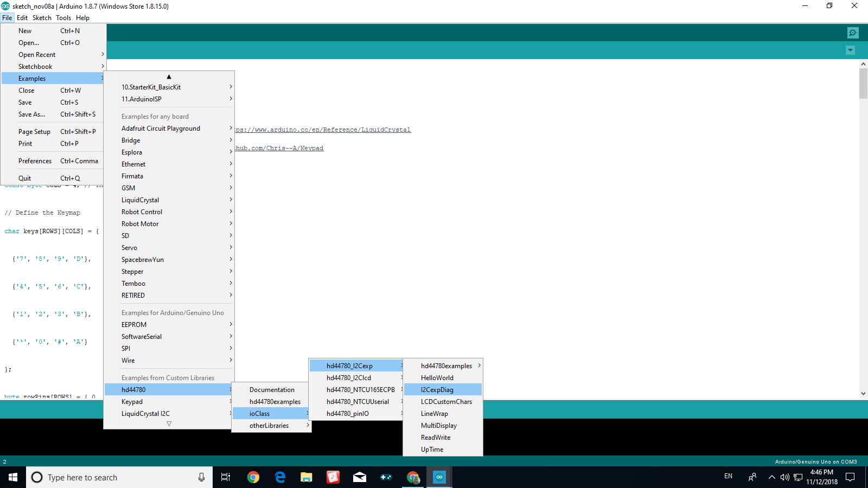
Task: Expand the LiquidCrystal examples submenu
Action: (x=169, y=200)
